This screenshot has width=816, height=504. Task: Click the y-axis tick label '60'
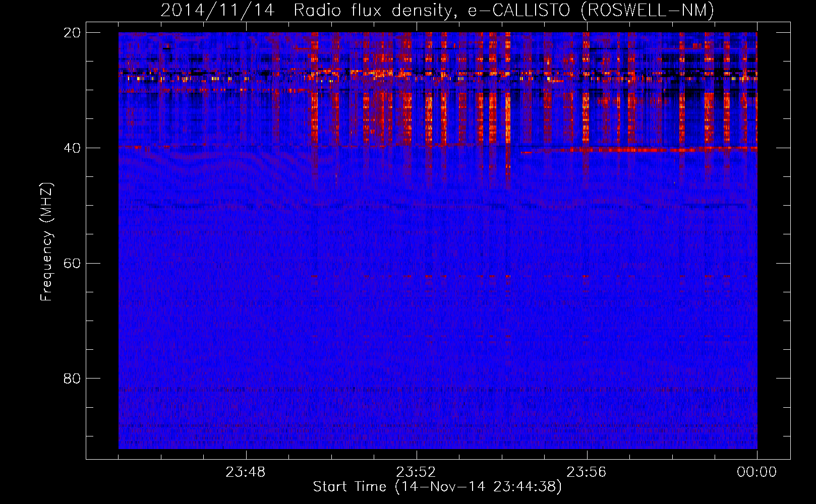72,264
